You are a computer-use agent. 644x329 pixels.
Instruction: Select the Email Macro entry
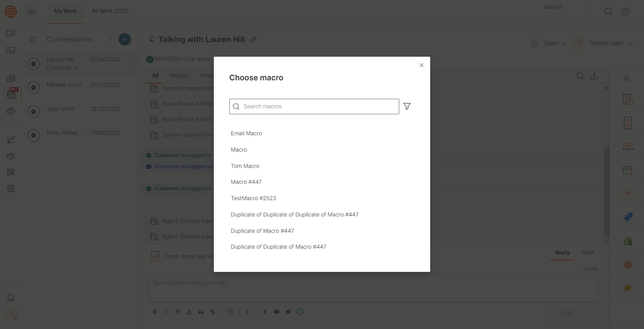246,134
